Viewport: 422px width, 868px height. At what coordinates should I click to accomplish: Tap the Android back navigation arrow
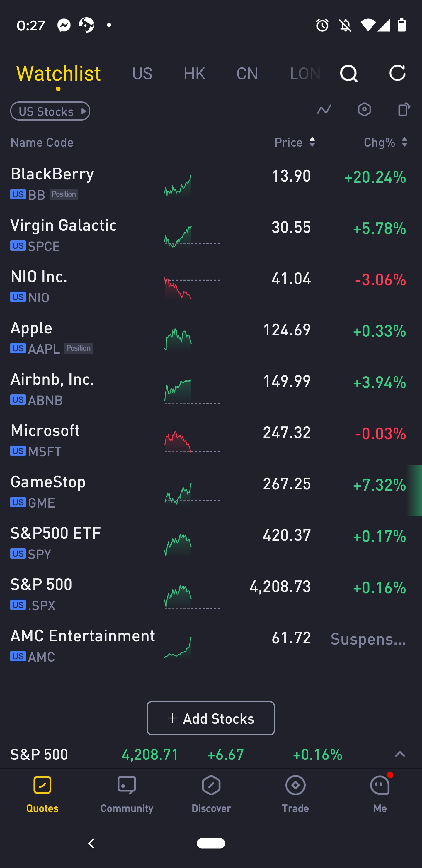91,843
